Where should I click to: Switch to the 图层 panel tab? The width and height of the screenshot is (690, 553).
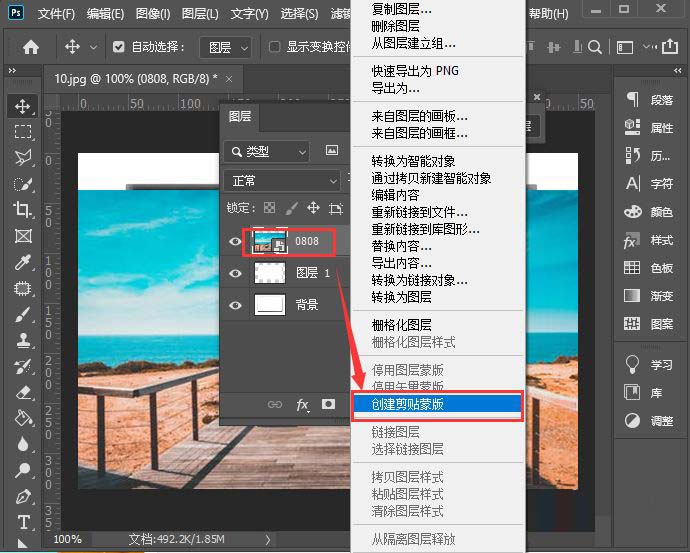240,117
